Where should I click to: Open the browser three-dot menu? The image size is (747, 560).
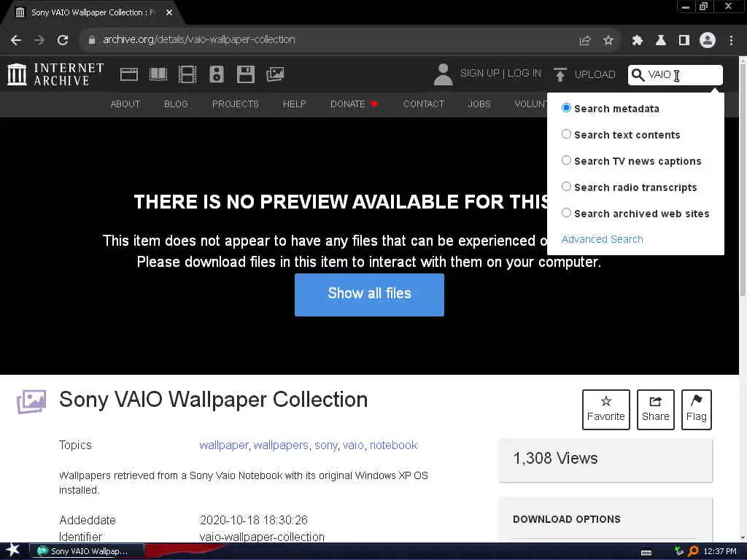point(731,41)
